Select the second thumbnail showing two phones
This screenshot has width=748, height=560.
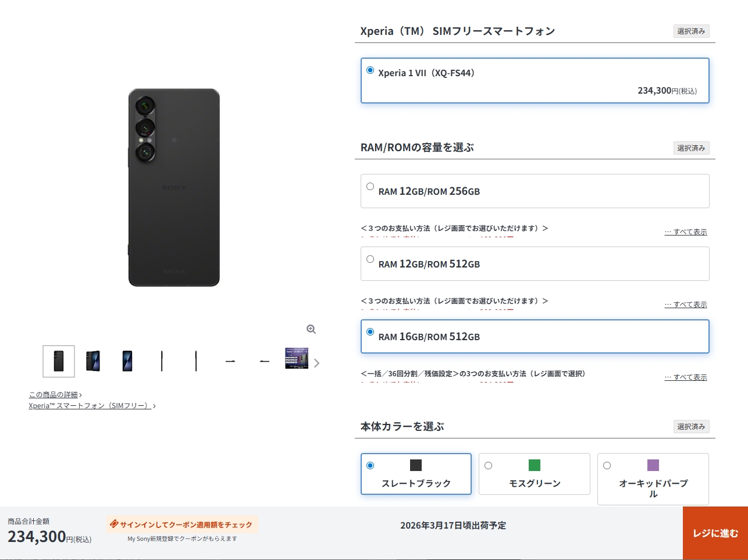93,361
